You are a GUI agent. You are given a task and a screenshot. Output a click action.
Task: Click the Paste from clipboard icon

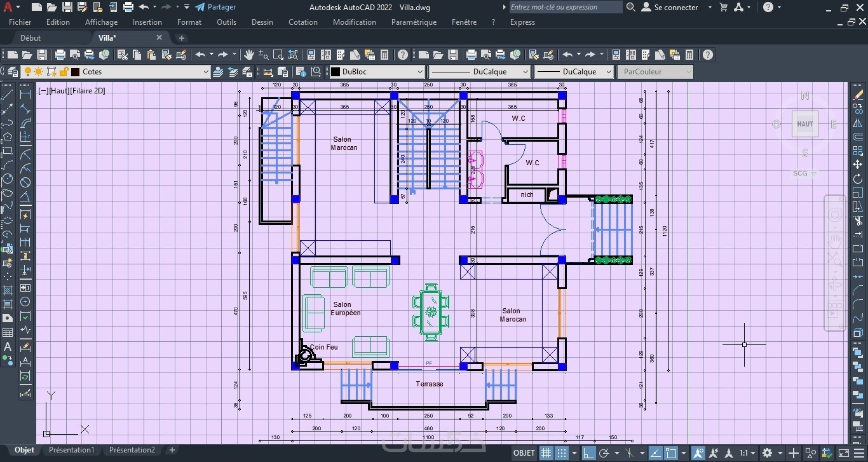(x=151, y=55)
